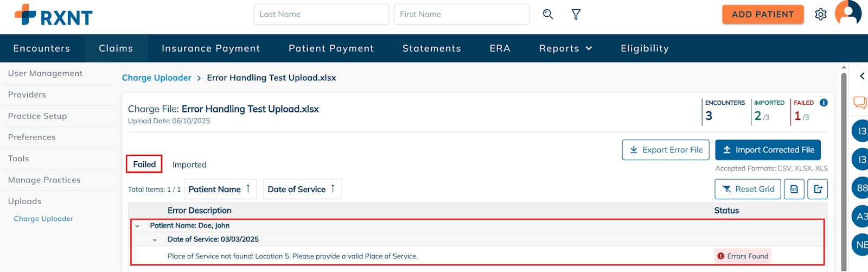Open the chat bubble icon in right panel

pyautogui.click(x=860, y=103)
